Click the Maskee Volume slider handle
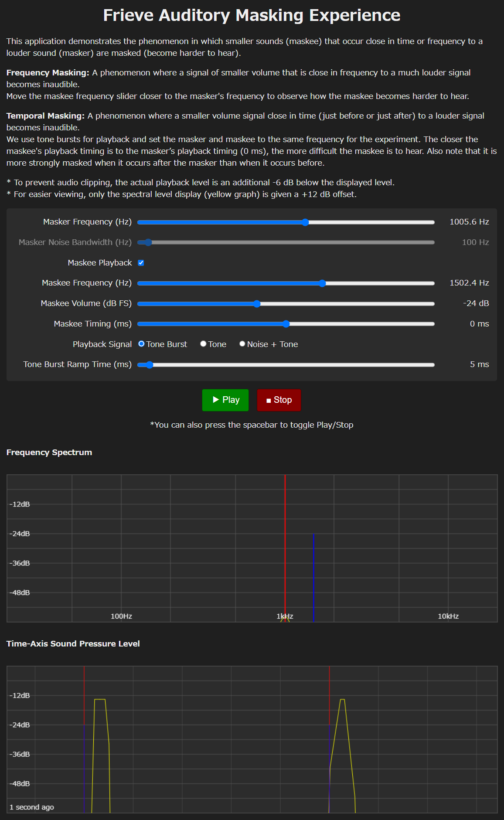 point(257,304)
